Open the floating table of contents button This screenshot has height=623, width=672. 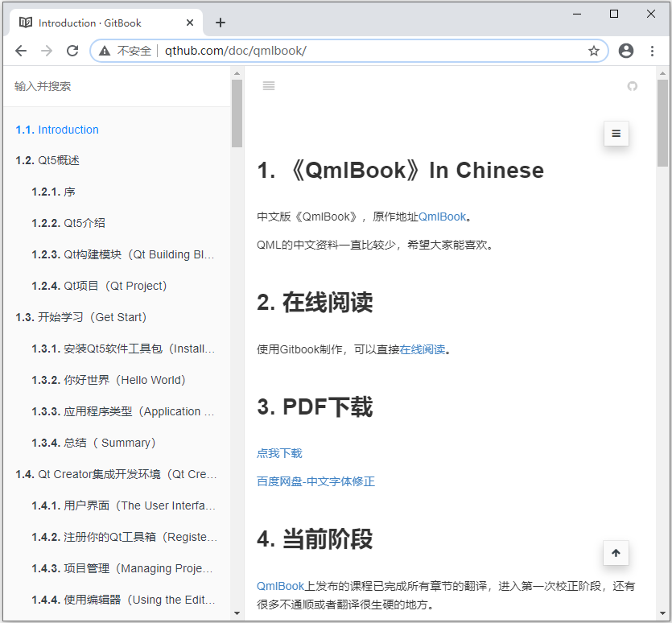pyautogui.click(x=616, y=134)
